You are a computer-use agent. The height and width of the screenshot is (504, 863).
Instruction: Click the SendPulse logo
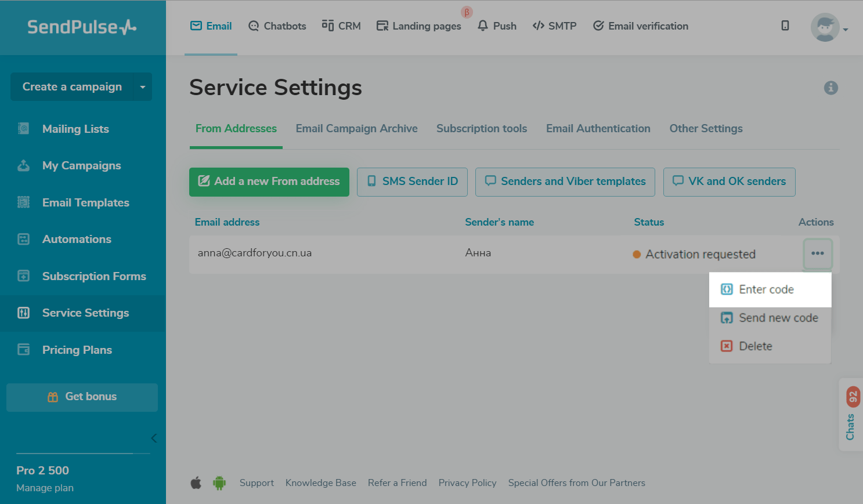pyautogui.click(x=82, y=27)
